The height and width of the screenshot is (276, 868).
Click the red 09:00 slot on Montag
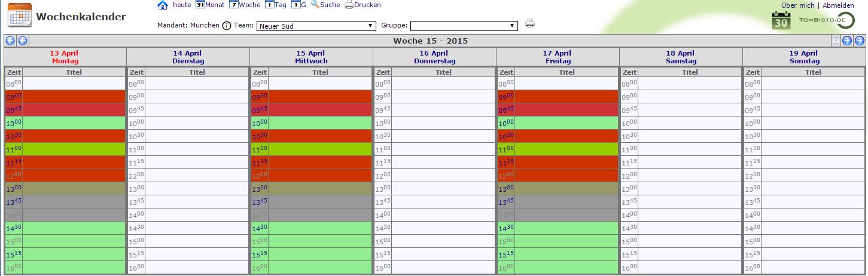73,96
